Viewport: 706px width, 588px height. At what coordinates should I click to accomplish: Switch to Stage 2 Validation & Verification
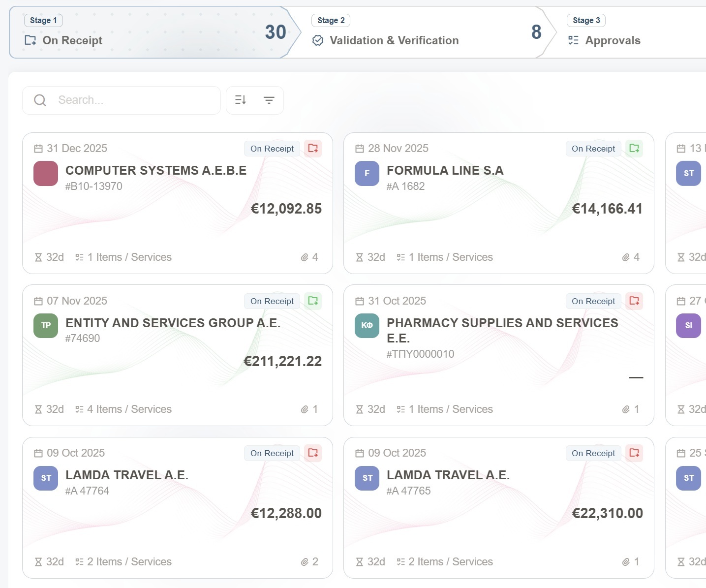[x=421, y=32]
